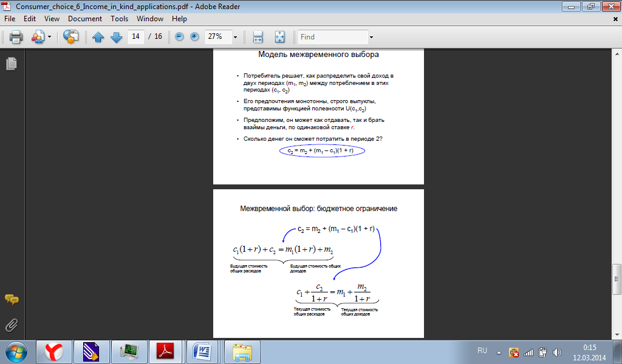Click the clock showing 0:15
The height and width of the screenshot is (364, 622).
click(x=589, y=348)
